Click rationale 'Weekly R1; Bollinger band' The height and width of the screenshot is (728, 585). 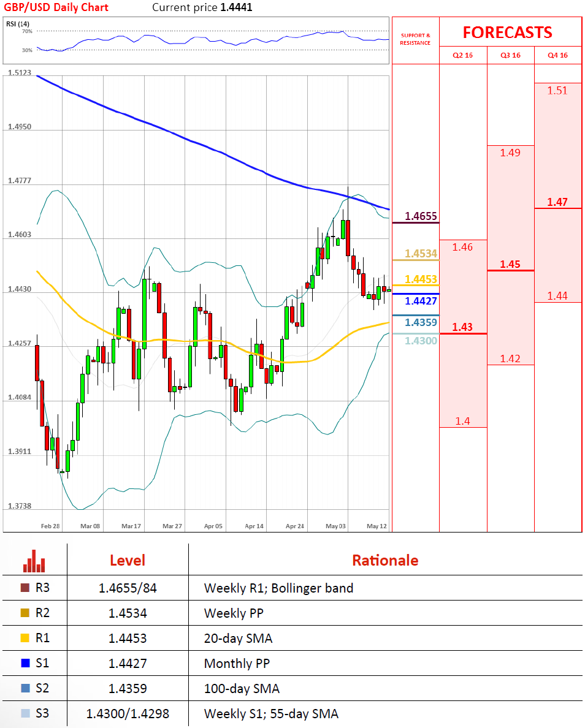click(x=279, y=588)
